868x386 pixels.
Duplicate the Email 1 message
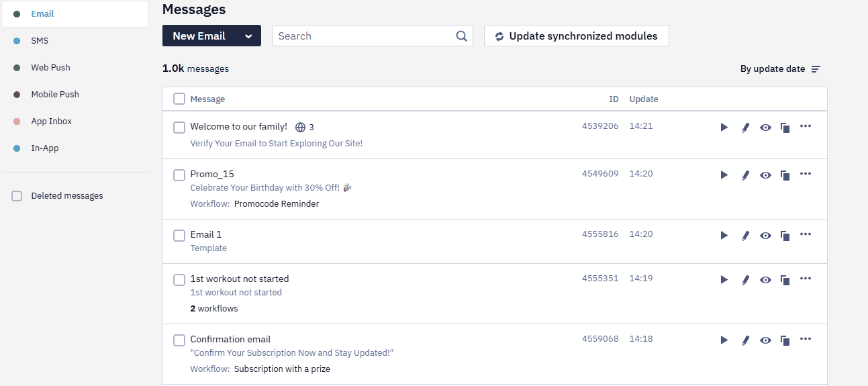click(785, 236)
